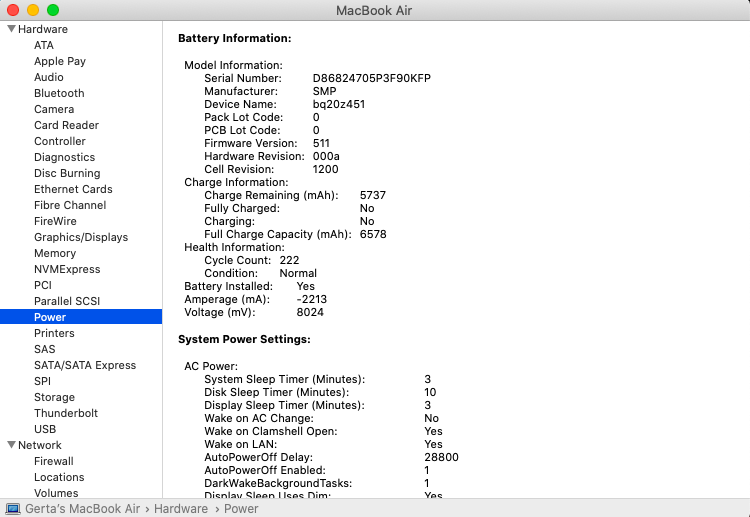Show Camera hardware information

click(x=54, y=109)
